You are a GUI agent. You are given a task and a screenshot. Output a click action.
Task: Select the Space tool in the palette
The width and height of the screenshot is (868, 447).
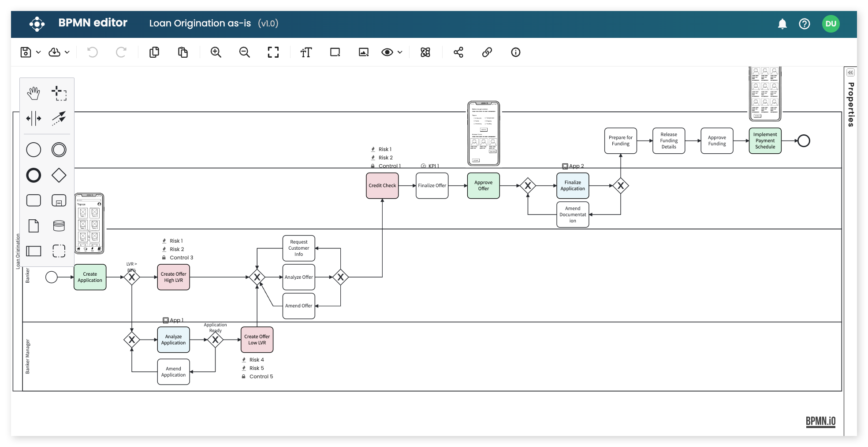pyautogui.click(x=34, y=118)
